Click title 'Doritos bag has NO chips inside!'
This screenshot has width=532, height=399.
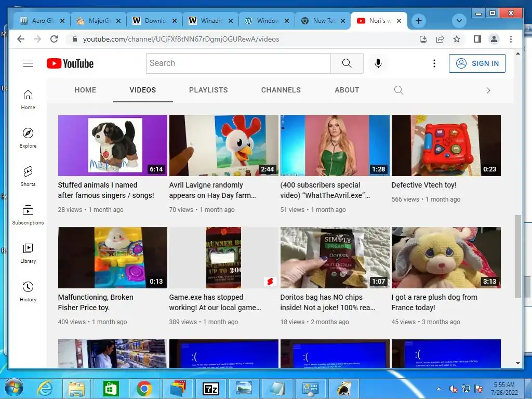click(328, 302)
